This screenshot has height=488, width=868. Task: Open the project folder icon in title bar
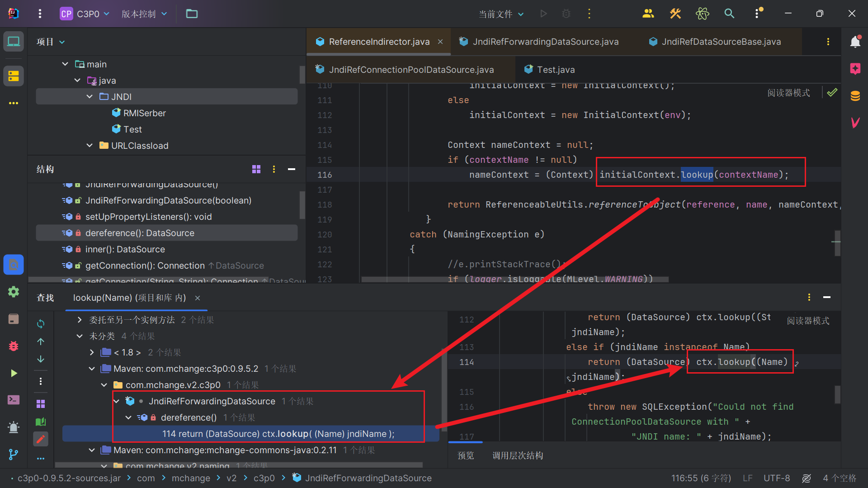point(192,14)
